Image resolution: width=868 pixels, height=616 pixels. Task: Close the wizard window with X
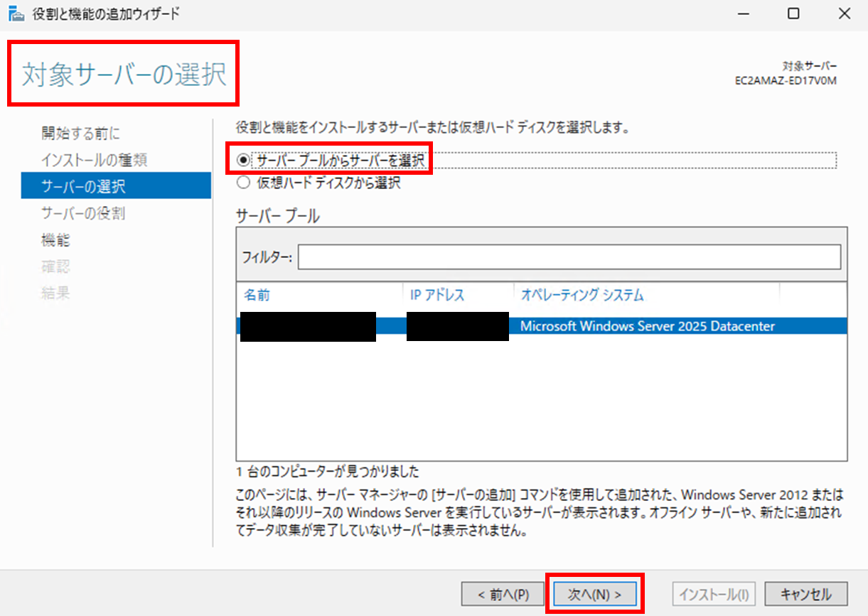(x=844, y=14)
